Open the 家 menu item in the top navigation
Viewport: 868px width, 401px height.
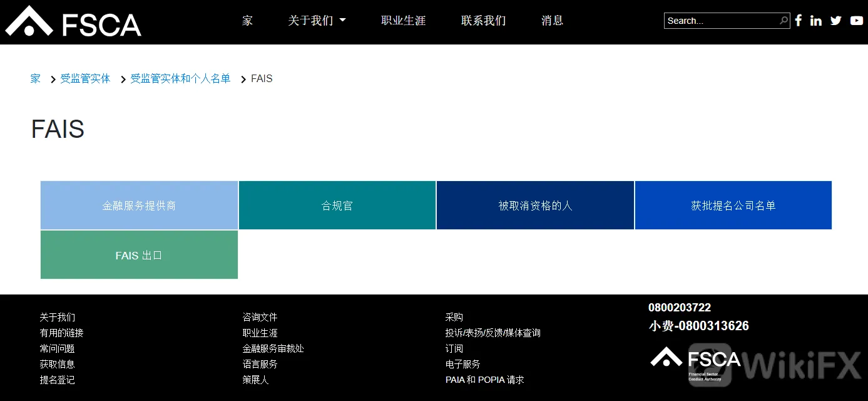(x=247, y=21)
